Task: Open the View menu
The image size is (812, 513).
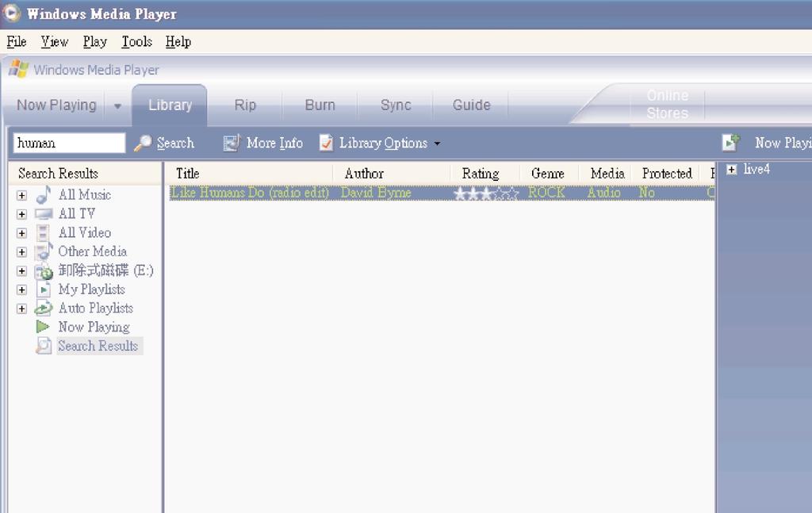Action: tap(55, 41)
